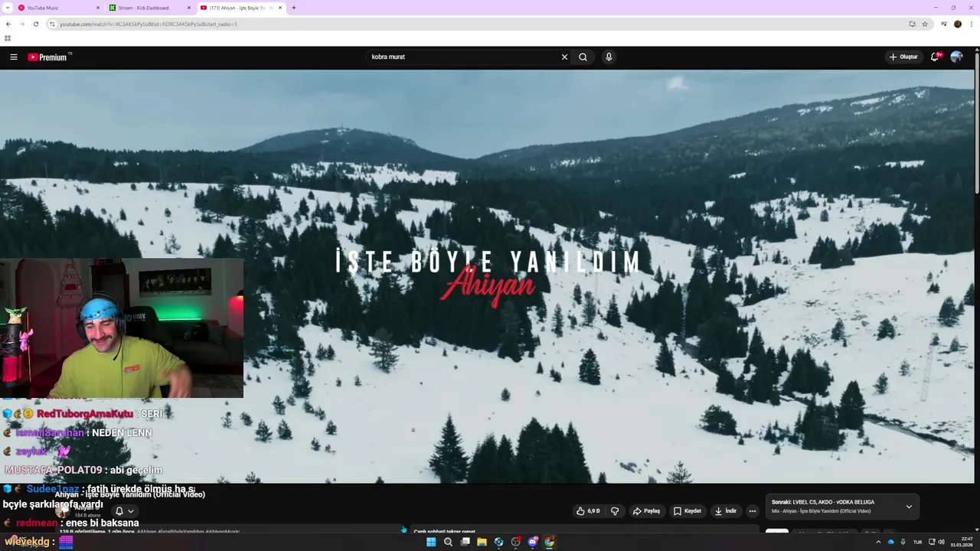Close the Kick Dashboard tab
980x551 pixels.
click(189, 8)
